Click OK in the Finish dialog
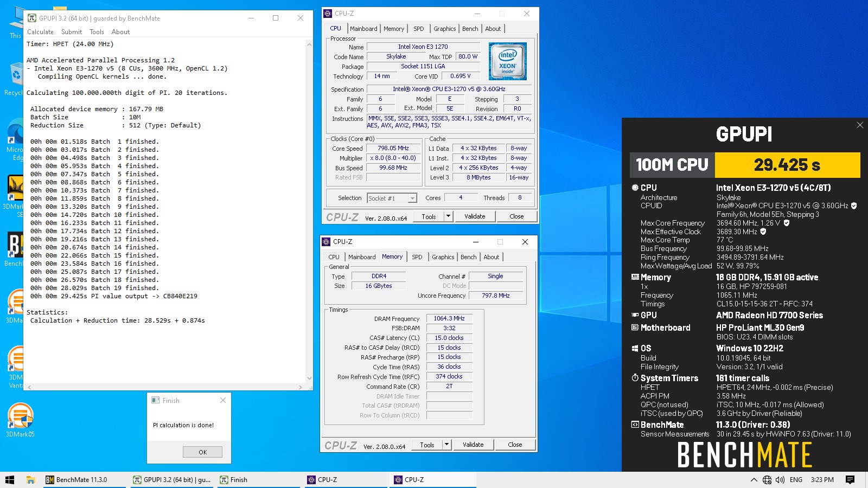The image size is (868, 488). tap(202, 452)
